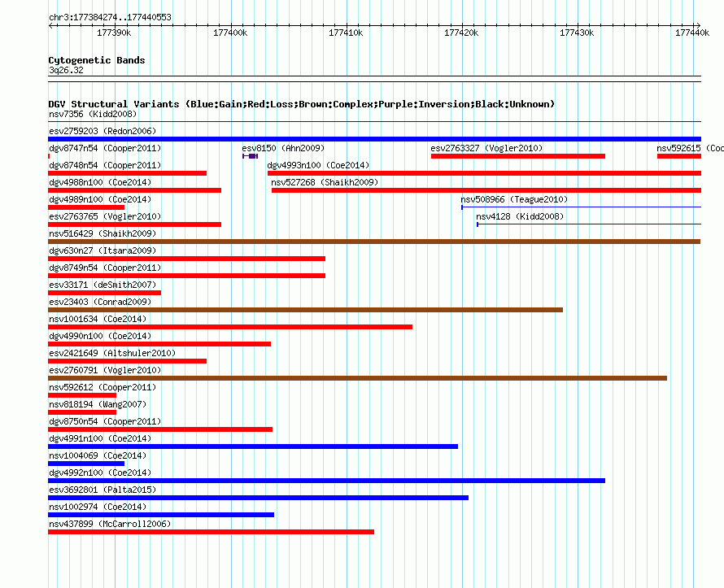Click the 177400k ruler position
The image size is (724, 588).
(230, 33)
